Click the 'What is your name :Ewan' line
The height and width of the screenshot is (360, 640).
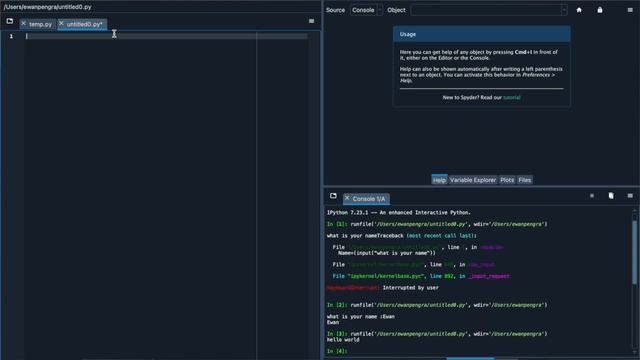[x=361, y=317]
